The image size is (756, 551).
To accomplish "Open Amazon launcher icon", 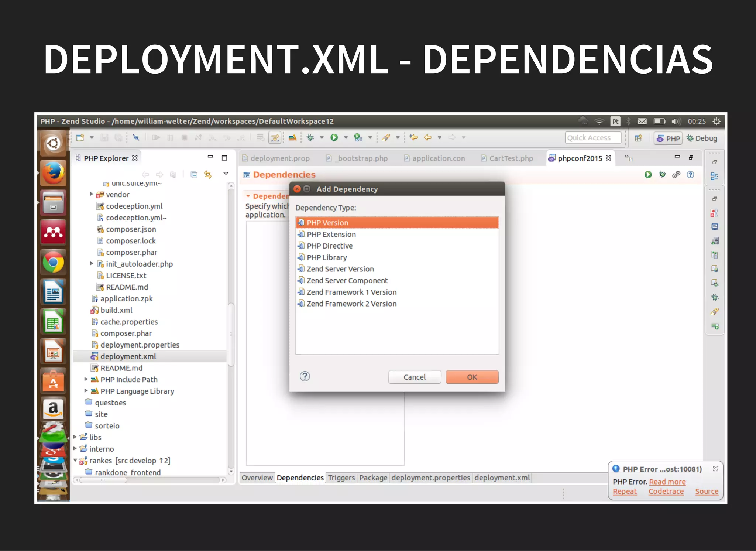I will coord(54,409).
